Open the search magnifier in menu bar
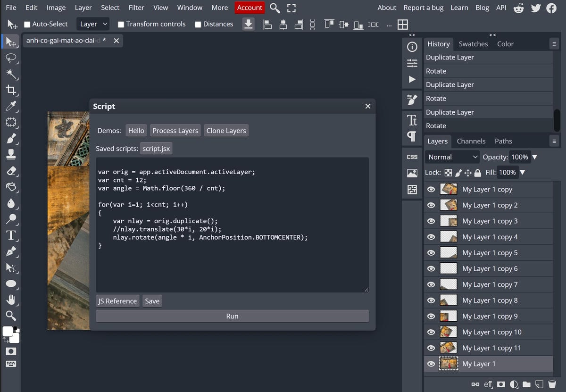The image size is (566, 392). pos(275,8)
